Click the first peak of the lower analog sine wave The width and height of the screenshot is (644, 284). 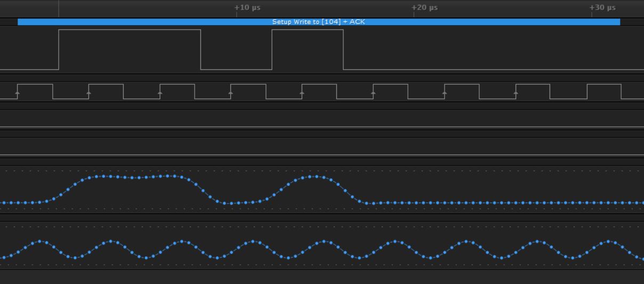[x=41, y=242]
